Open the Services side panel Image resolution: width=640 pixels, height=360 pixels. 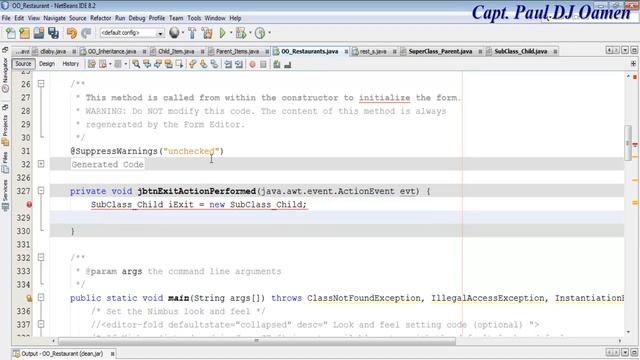click(x=5, y=195)
